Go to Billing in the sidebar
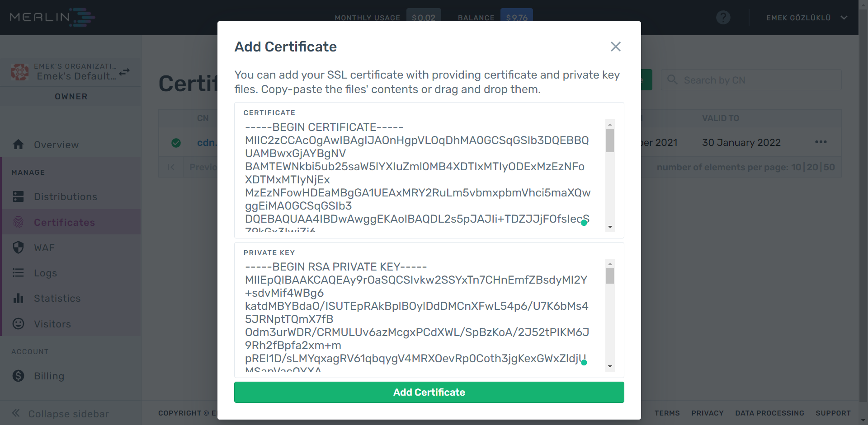 click(x=49, y=376)
